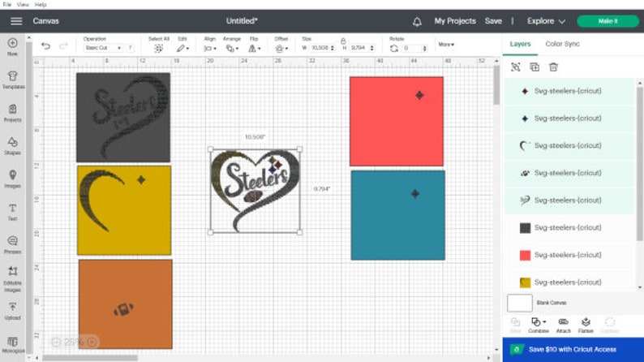This screenshot has height=362, width=644.
Task: Select the football shape layer row
Action: [569, 173]
